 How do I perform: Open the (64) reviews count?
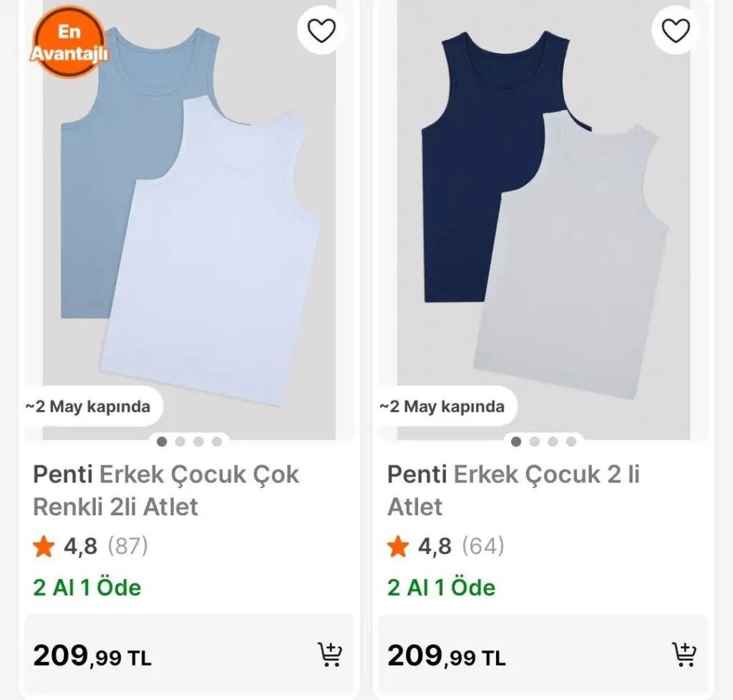tap(482, 547)
